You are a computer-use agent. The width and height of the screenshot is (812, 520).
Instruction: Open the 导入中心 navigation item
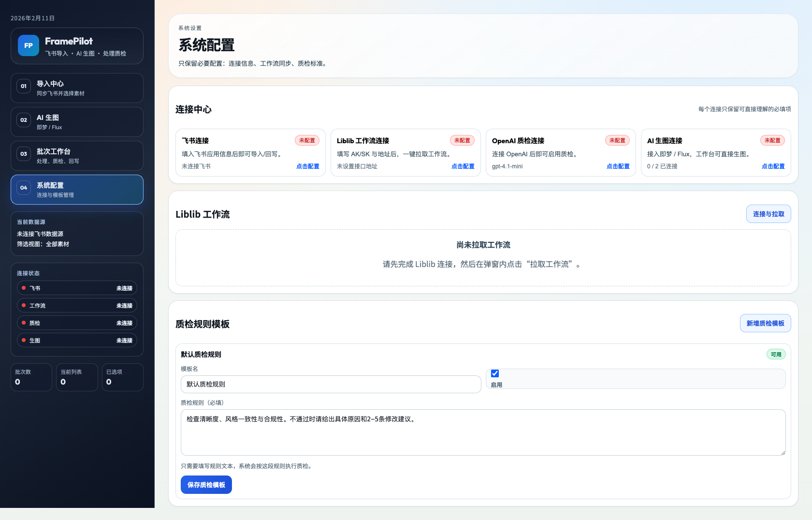click(x=77, y=88)
